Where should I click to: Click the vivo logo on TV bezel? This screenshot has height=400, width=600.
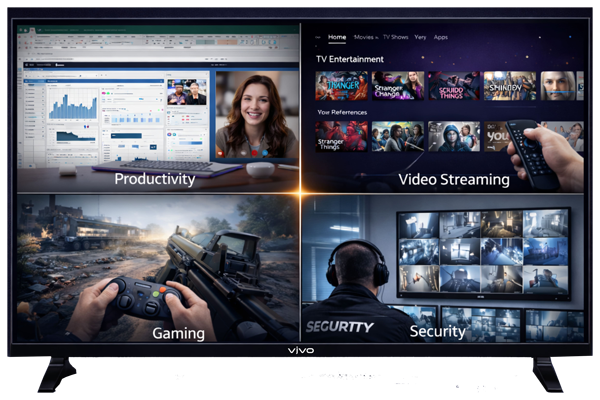coord(301,352)
